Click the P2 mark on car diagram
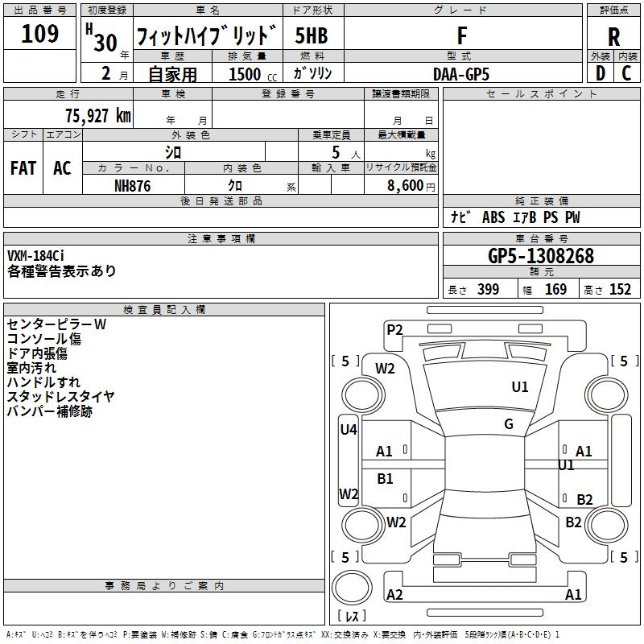The width and height of the screenshot is (644, 644). (394, 329)
